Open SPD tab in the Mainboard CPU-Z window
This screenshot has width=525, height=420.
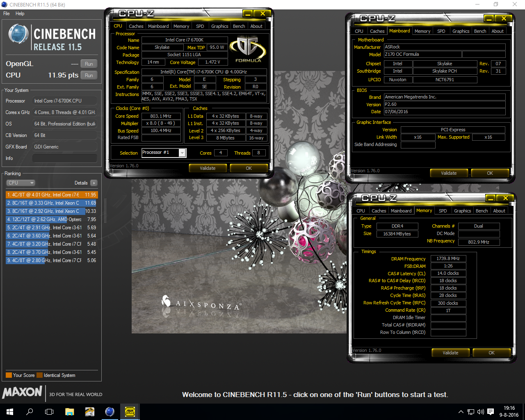coord(441,31)
